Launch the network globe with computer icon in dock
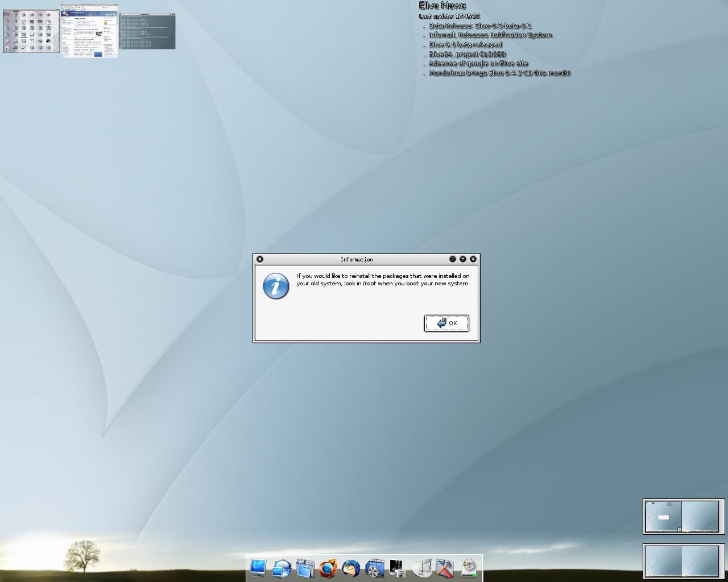 point(282,568)
